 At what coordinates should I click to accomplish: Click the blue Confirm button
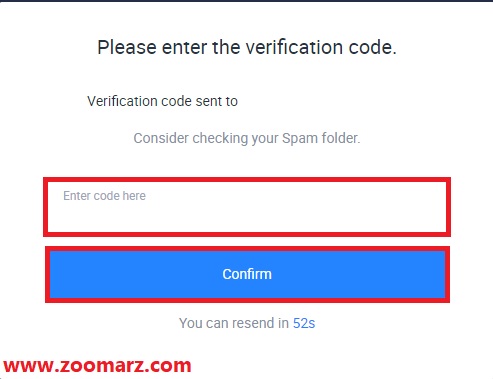click(x=247, y=274)
